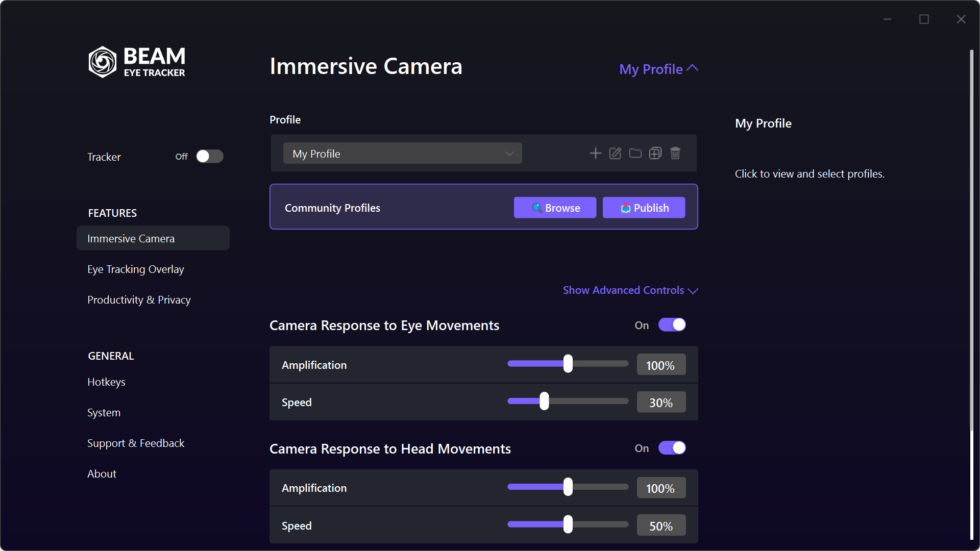Open the My Profile dropdown box
Image resolution: width=980 pixels, height=551 pixels.
click(x=402, y=154)
